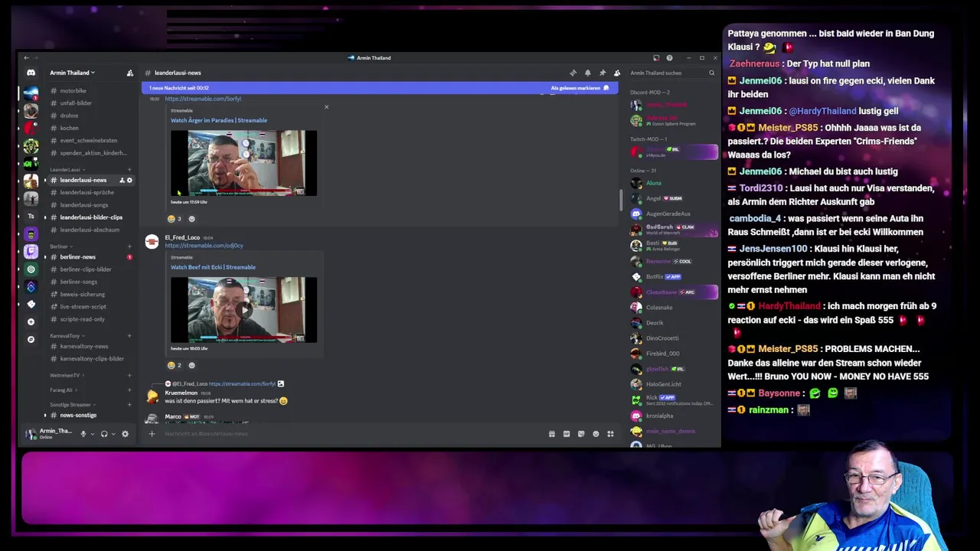Click the invite icon on the leanderlausi-news channel row
This screenshot has width=980, height=551.
122,181
